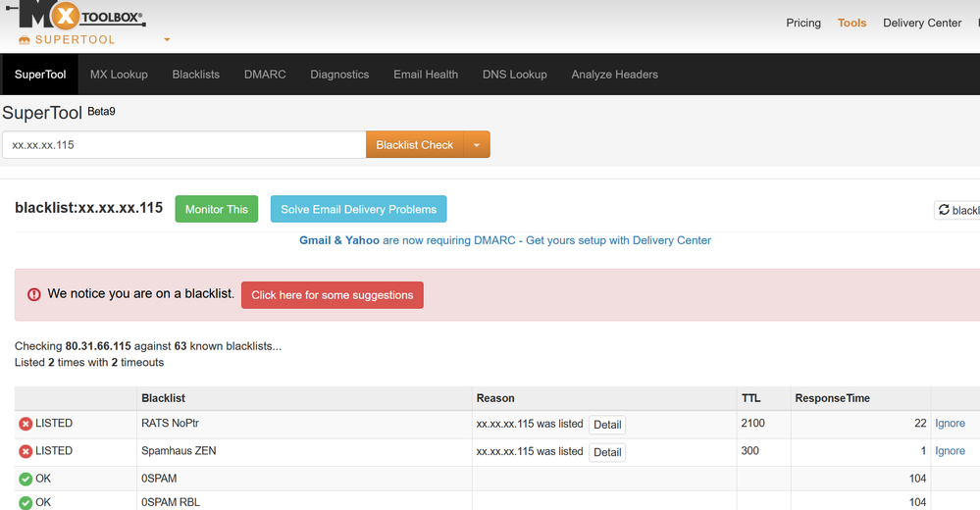Screen dimensions: 980x510
Task: Click the red blacklist warning alert icon
Action: [34, 294]
